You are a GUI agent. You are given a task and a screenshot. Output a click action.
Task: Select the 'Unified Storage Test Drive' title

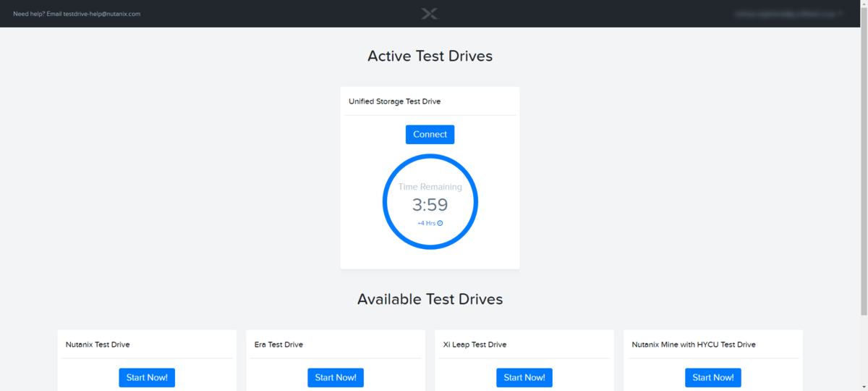394,101
